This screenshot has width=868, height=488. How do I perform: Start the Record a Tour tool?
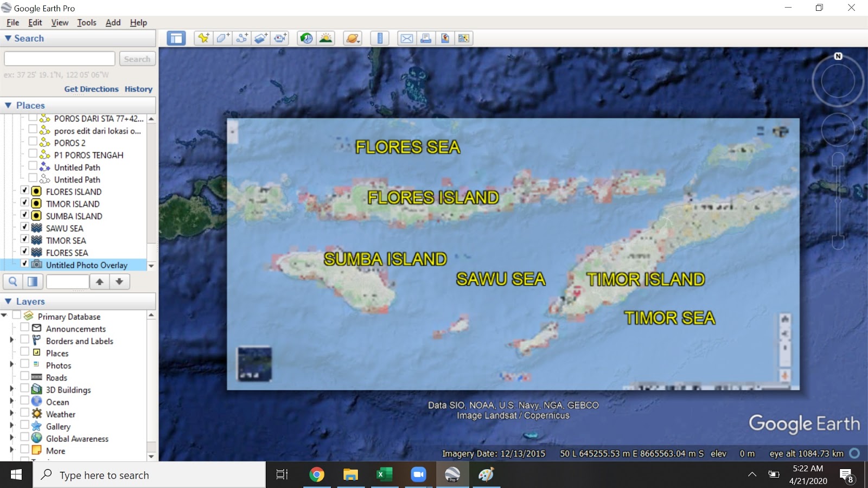point(281,38)
